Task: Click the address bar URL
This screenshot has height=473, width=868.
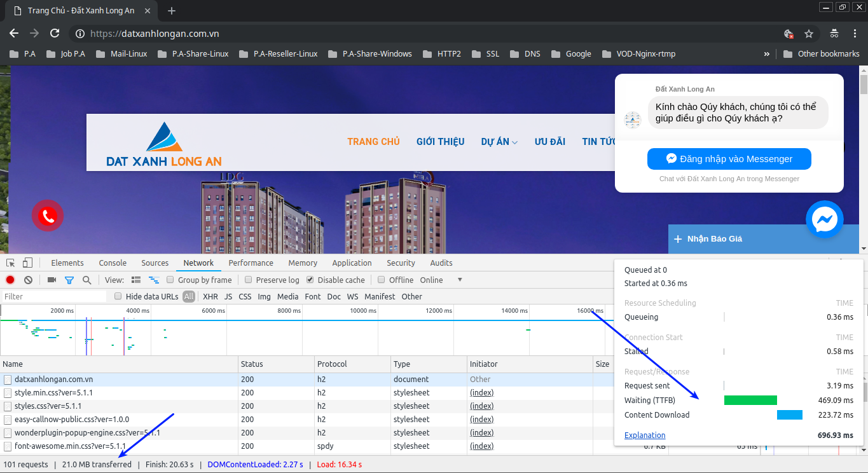Action: (x=155, y=34)
